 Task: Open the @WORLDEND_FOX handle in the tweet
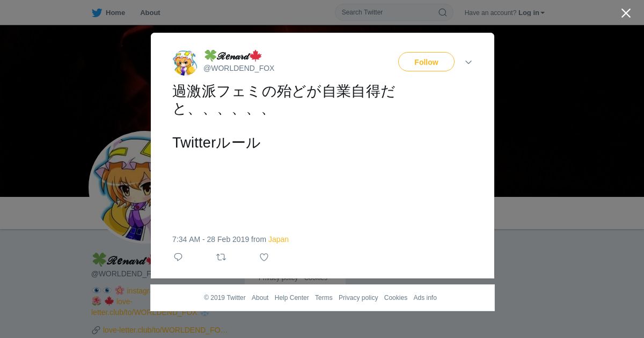(x=239, y=68)
